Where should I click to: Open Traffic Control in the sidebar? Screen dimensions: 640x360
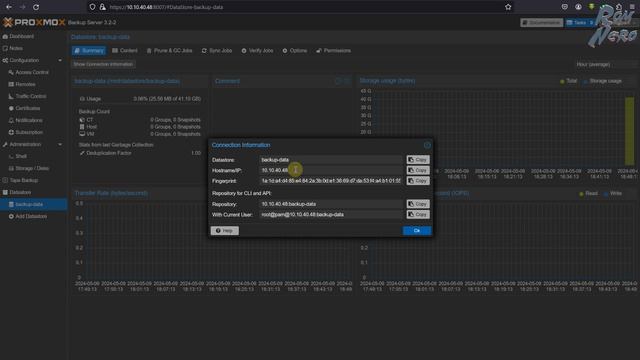31,96
